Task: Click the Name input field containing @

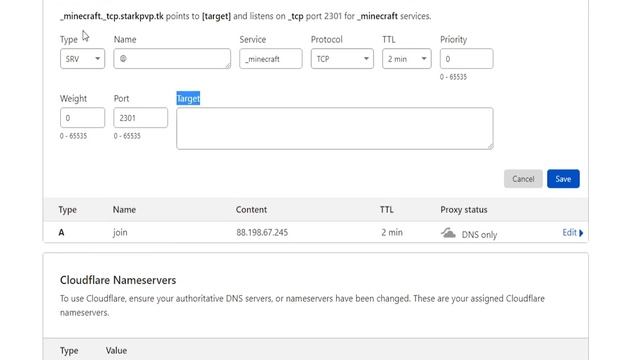Action: [x=172, y=59]
